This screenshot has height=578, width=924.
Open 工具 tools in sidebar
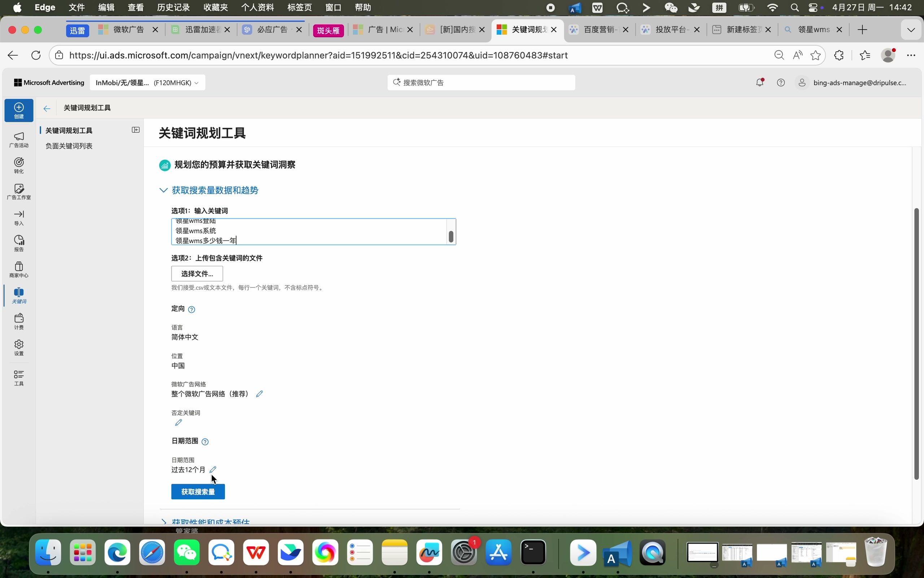coord(19,378)
